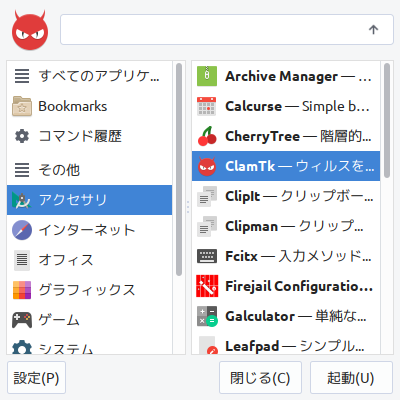Screen dimensions: 400x400
Task: Select the その他 category
Action: [59, 170]
